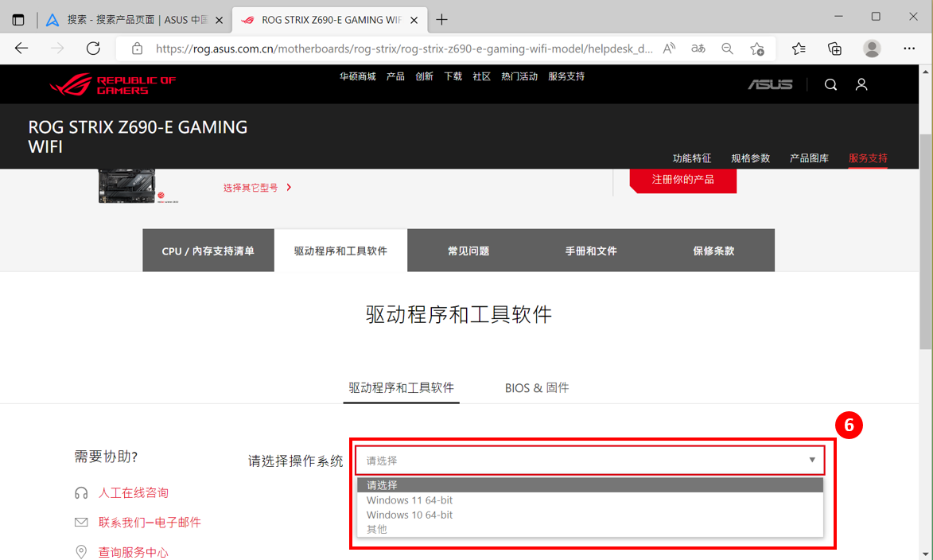
Task: Click the browser back arrow
Action: (x=21, y=49)
